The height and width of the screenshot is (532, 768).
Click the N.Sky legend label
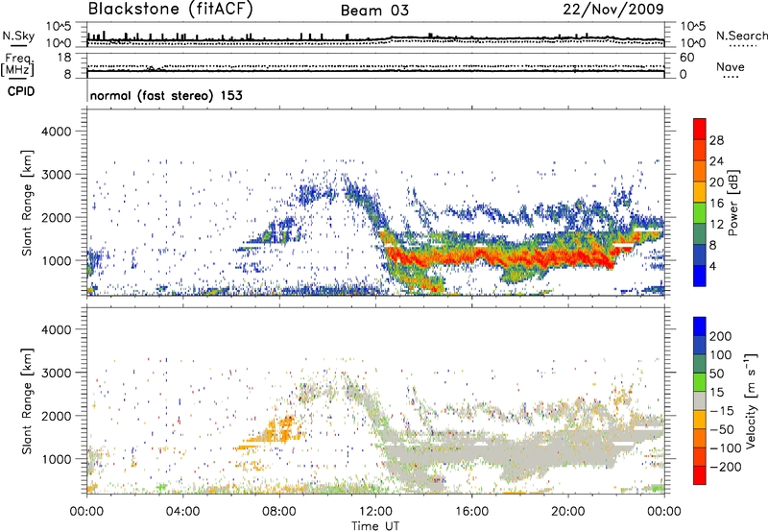pos(18,36)
